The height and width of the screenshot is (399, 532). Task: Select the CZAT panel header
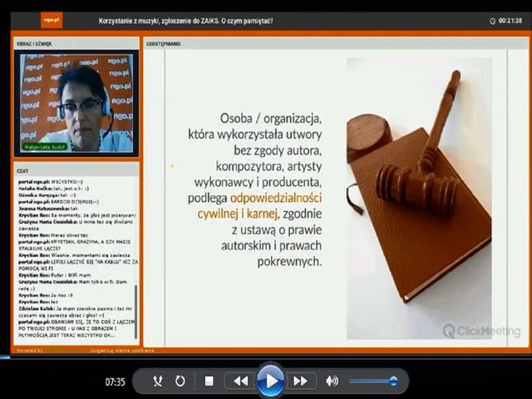click(x=23, y=169)
